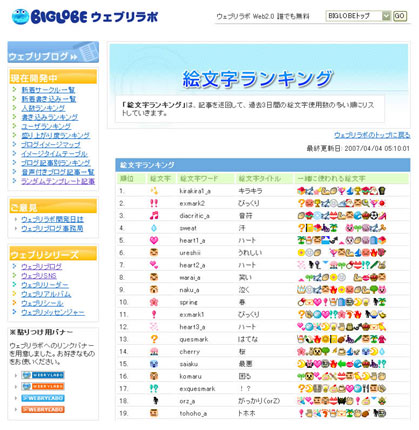419x430 pixels.
Task: Click the exquesmark green emoji icon
Action: coord(154,388)
